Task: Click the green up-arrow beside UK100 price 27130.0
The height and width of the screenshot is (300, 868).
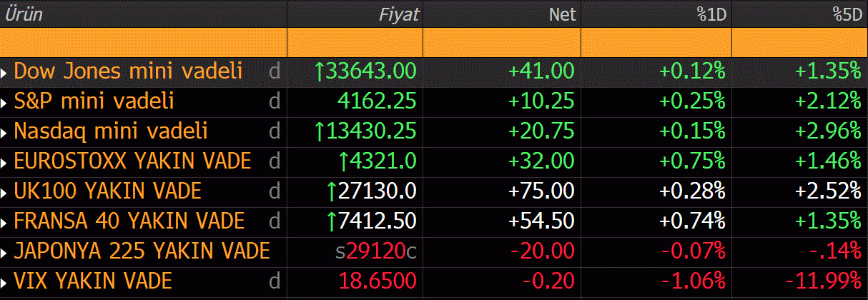Action: 331,191
